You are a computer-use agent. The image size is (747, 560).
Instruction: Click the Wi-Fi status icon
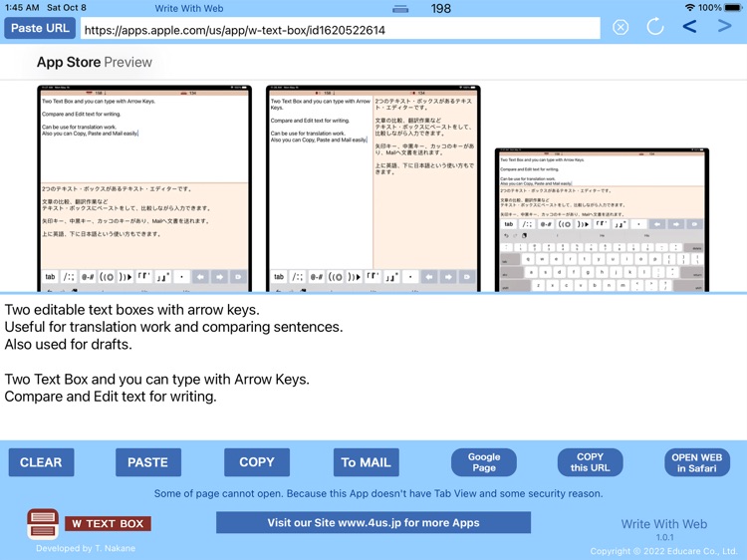689,8
